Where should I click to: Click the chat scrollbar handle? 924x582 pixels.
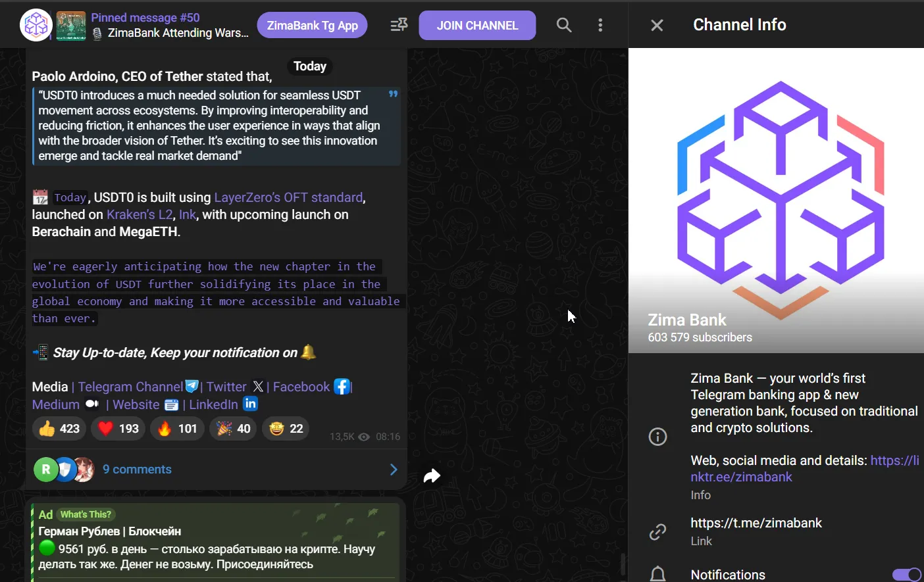(623, 564)
